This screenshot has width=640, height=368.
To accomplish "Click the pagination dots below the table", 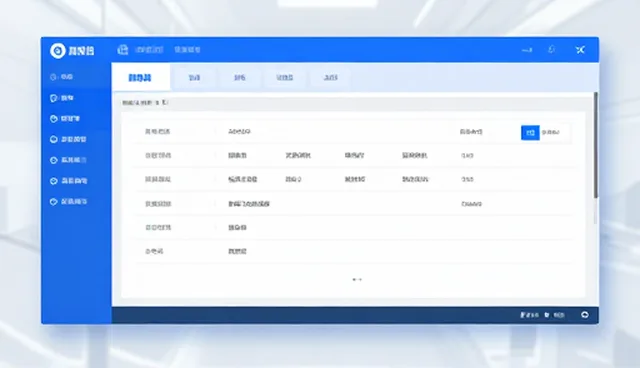I will tap(357, 279).
